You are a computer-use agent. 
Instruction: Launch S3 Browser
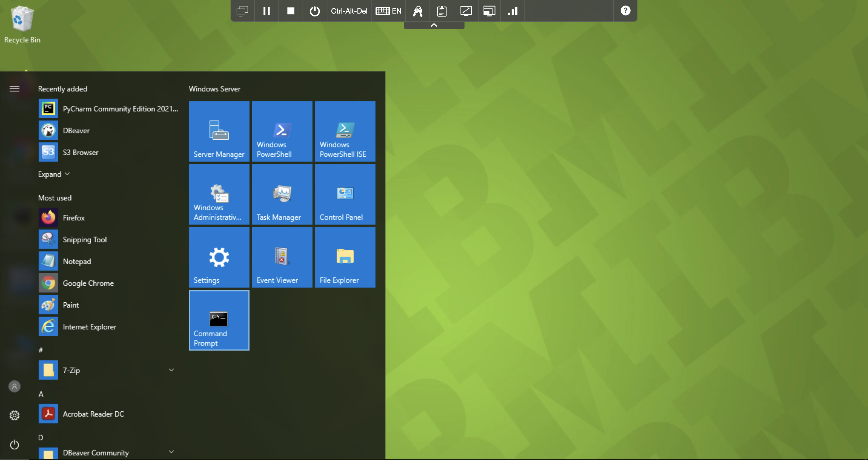tap(108, 152)
